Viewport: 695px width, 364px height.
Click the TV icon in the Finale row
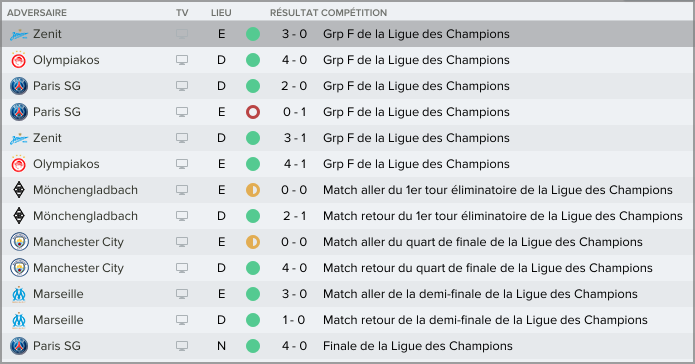click(182, 346)
